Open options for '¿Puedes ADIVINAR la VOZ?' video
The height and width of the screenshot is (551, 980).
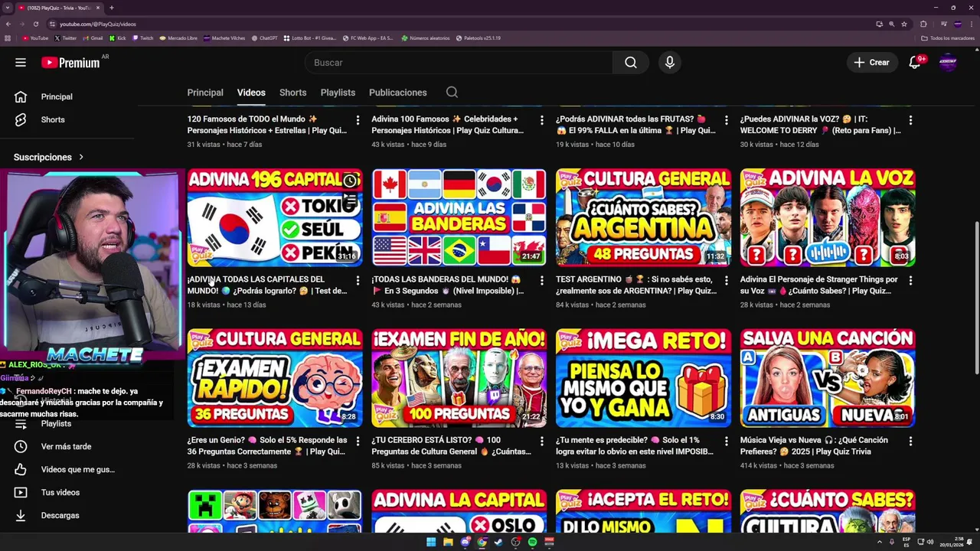[910, 120]
